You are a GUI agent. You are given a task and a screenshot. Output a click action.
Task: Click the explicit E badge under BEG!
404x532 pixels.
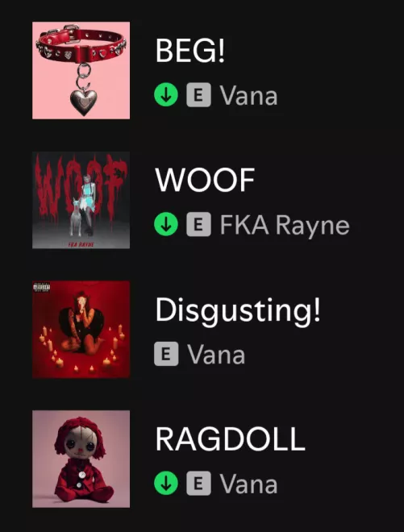coord(198,95)
